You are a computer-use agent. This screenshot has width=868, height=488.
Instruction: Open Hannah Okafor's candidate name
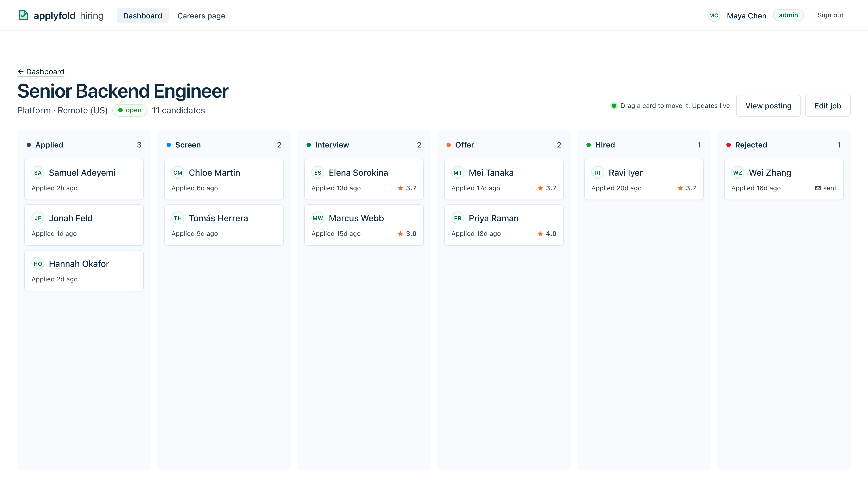tap(79, 264)
